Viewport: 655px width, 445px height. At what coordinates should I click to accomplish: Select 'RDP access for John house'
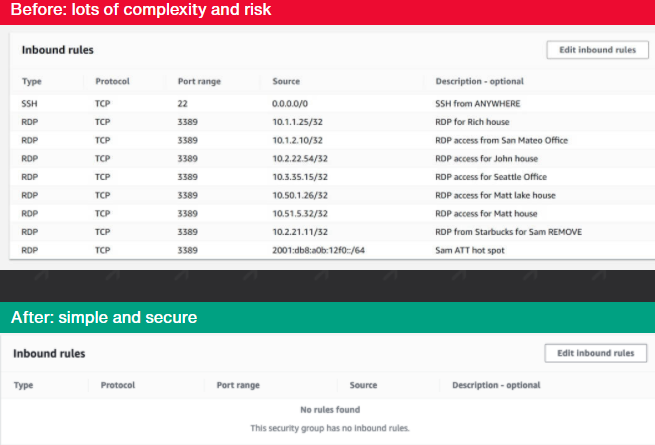coord(487,159)
